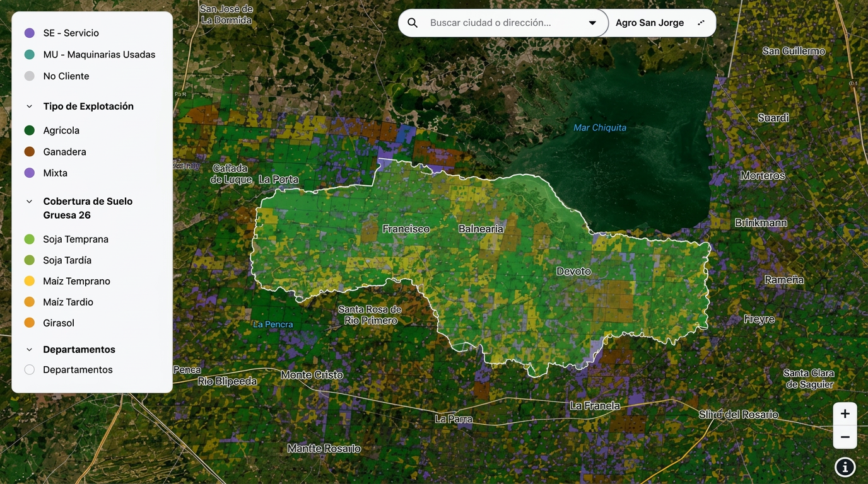868x484 pixels.
Task: Toggle MU - Maquinarias Usadas teal circle
Action: click(29, 55)
